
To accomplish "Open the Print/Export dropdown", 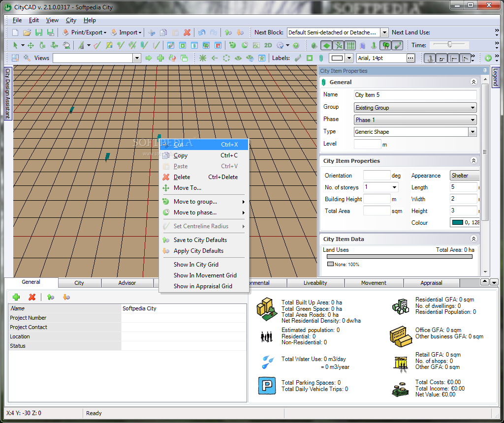I will (x=84, y=32).
